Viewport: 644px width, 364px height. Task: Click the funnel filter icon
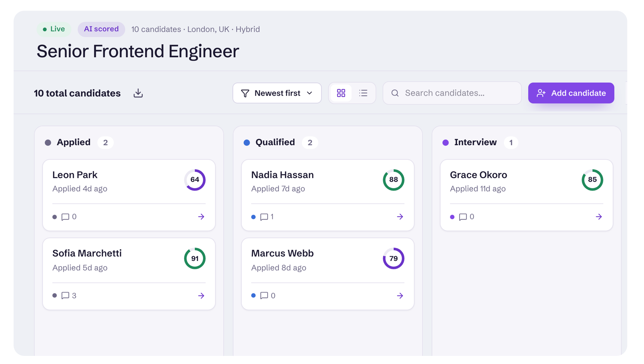click(x=245, y=93)
